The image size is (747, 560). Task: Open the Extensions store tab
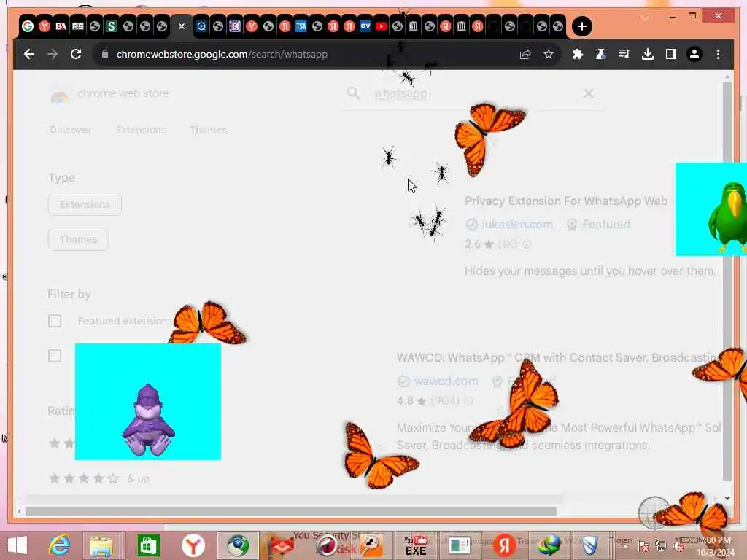coord(141,130)
